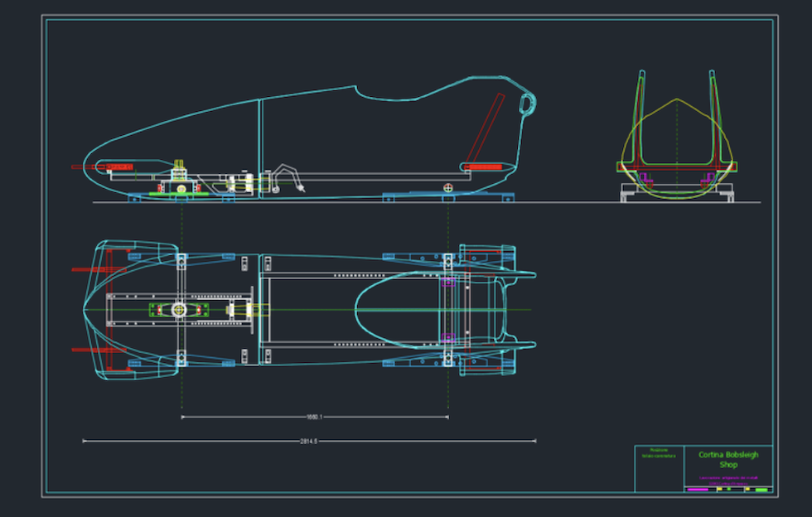Select the 2814.5 overall length dimension
The height and width of the screenshot is (517, 812).
tap(308, 441)
